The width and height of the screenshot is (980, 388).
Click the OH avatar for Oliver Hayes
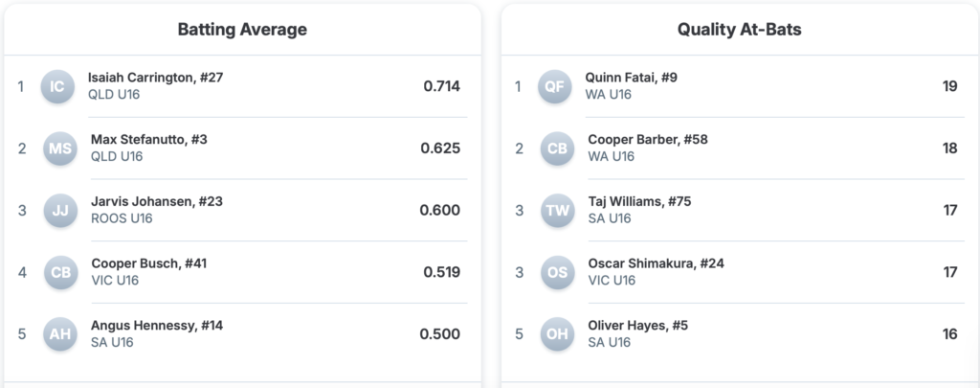click(558, 334)
